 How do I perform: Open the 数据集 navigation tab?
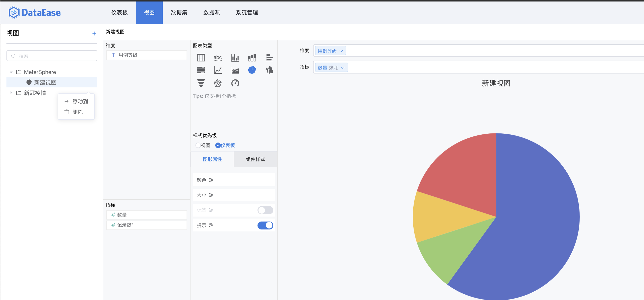point(179,12)
